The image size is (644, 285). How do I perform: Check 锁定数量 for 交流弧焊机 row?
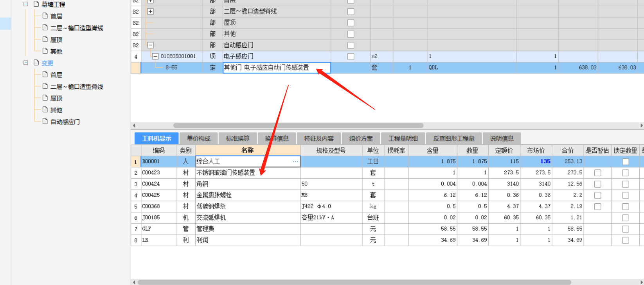626,218
